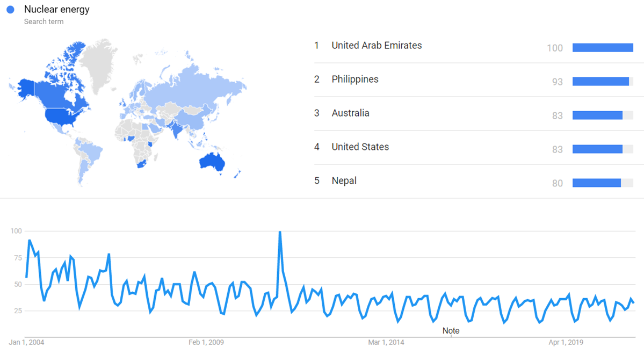Open United Arab Emirates in the ranking list
Image resolution: width=644 pixels, height=354 pixels.
pyautogui.click(x=377, y=46)
